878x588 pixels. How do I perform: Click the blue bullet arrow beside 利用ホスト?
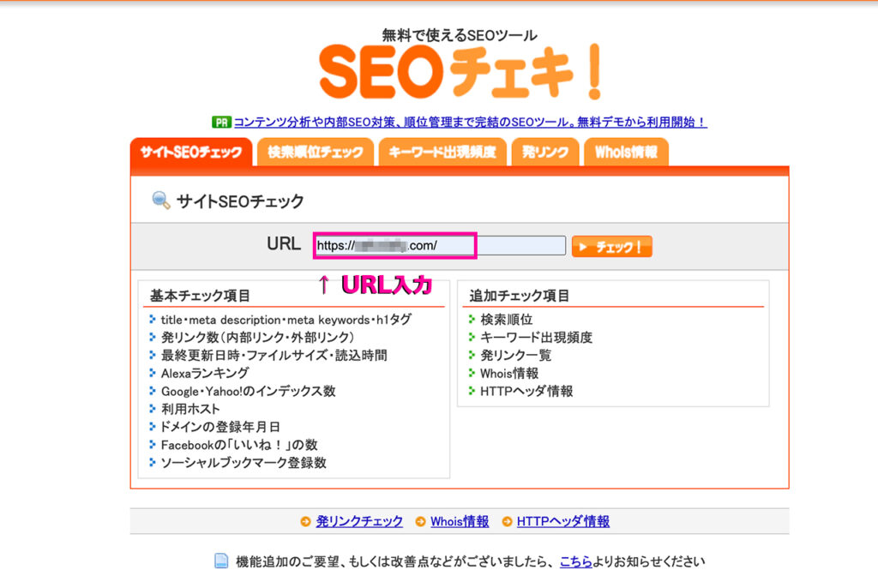pyautogui.click(x=153, y=408)
